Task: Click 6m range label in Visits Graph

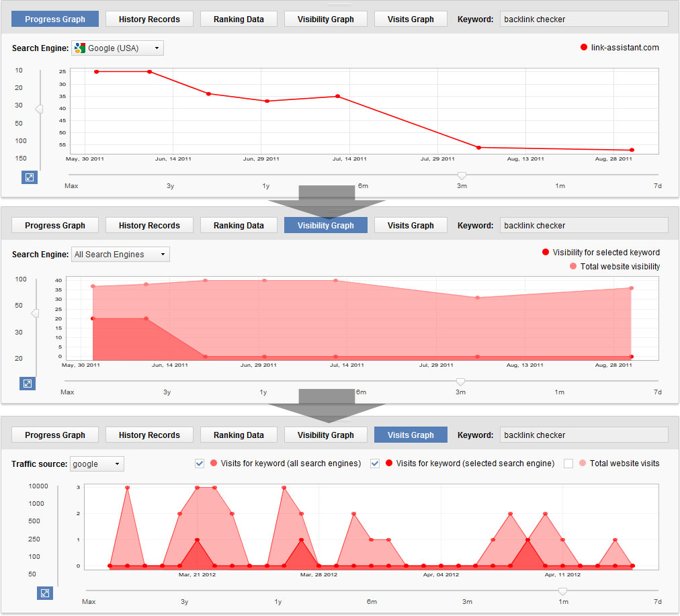Action: (x=372, y=601)
